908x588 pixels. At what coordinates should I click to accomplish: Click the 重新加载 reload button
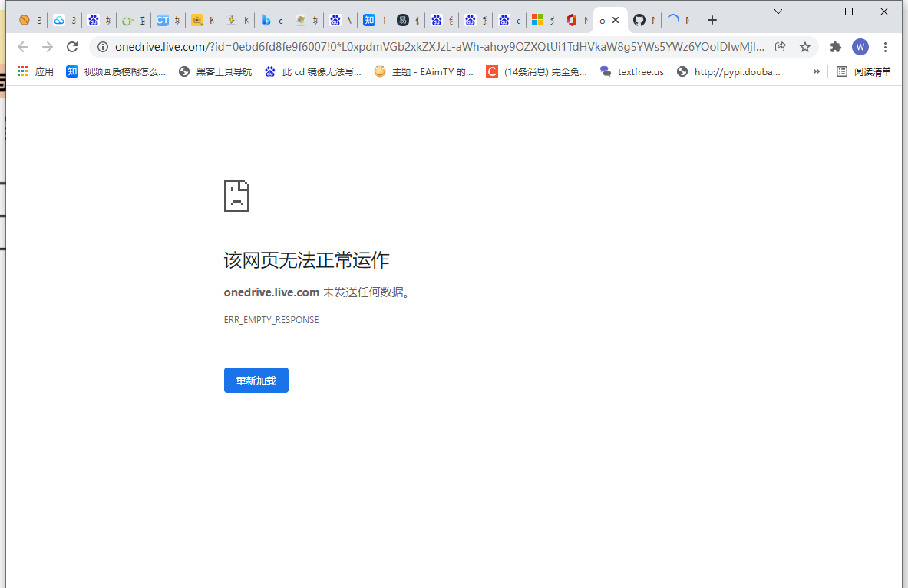(256, 380)
